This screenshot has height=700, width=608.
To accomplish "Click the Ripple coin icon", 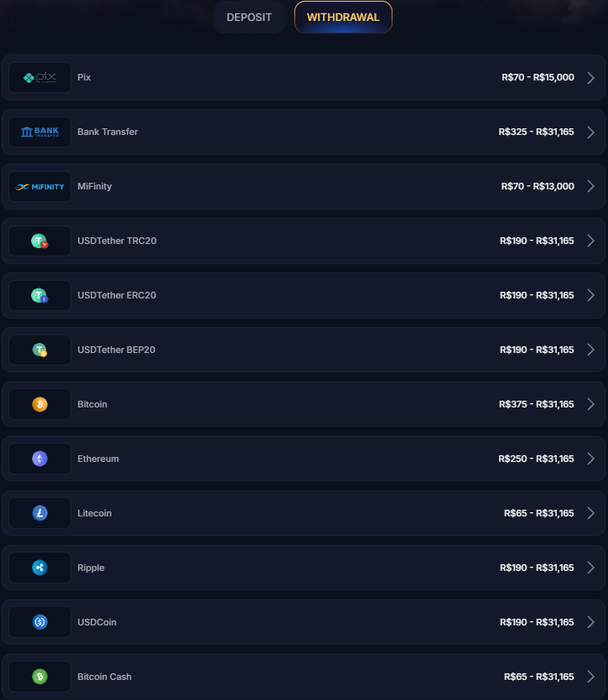I will (40, 568).
